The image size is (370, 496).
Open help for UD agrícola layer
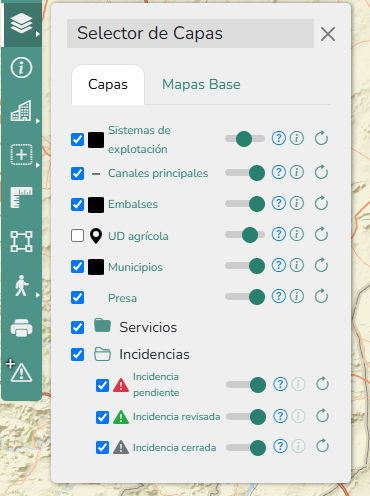[279, 234]
